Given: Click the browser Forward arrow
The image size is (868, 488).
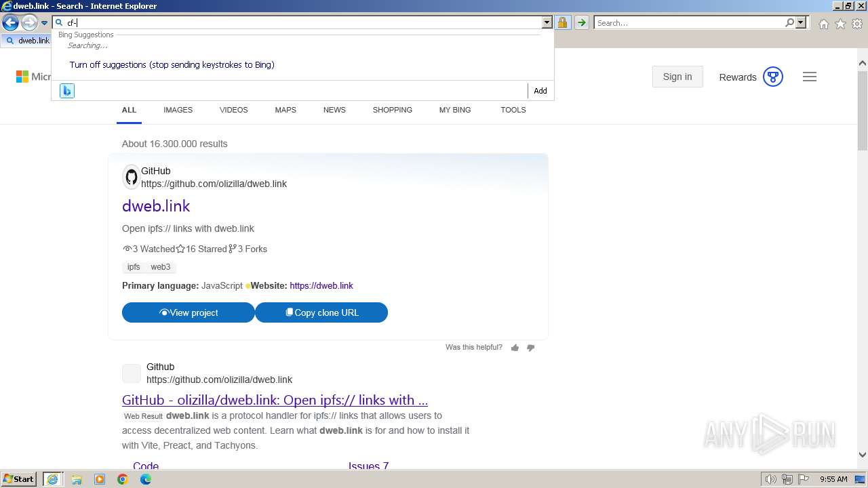Looking at the screenshot, I should [x=29, y=23].
